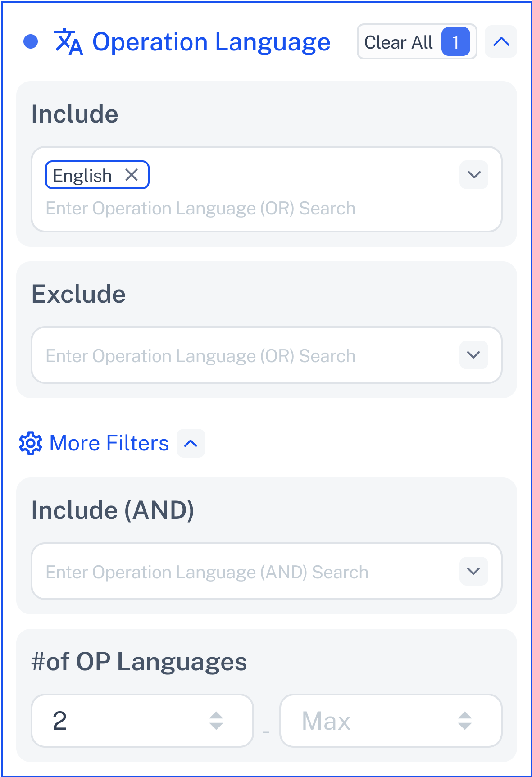
Task: Click the minimum OP Languages stepper arrows
Action: click(x=216, y=721)
